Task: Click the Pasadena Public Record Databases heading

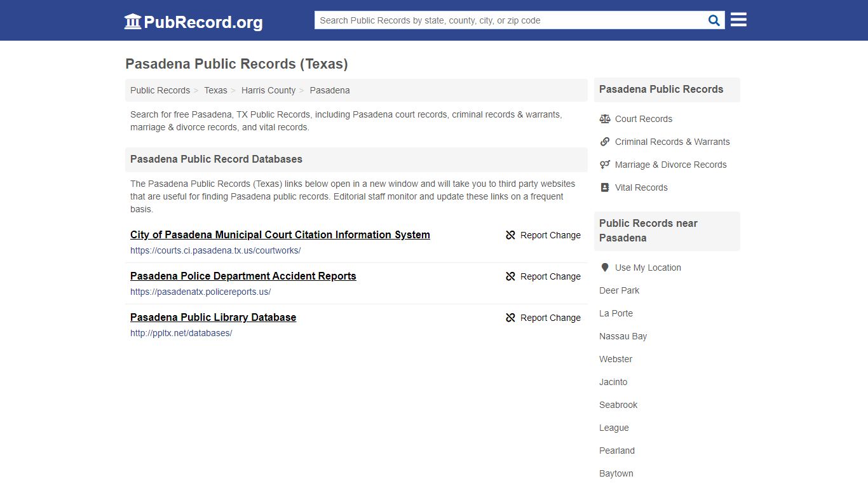Action: click(x=216, y=159)
